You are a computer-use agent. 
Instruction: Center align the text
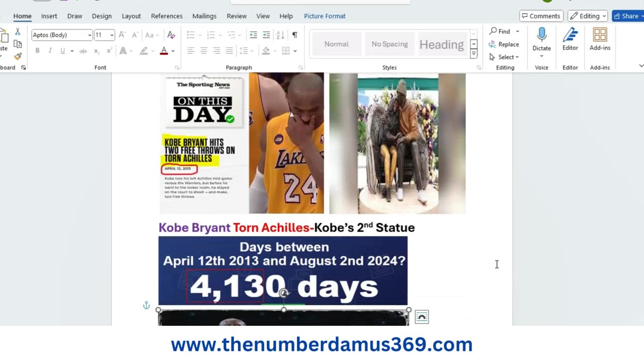tap(204, 51)
